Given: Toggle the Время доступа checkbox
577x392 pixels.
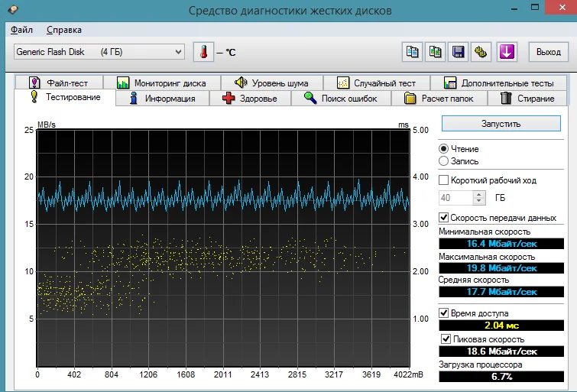Looking at the screenshot, I should (x=444, y=313).
